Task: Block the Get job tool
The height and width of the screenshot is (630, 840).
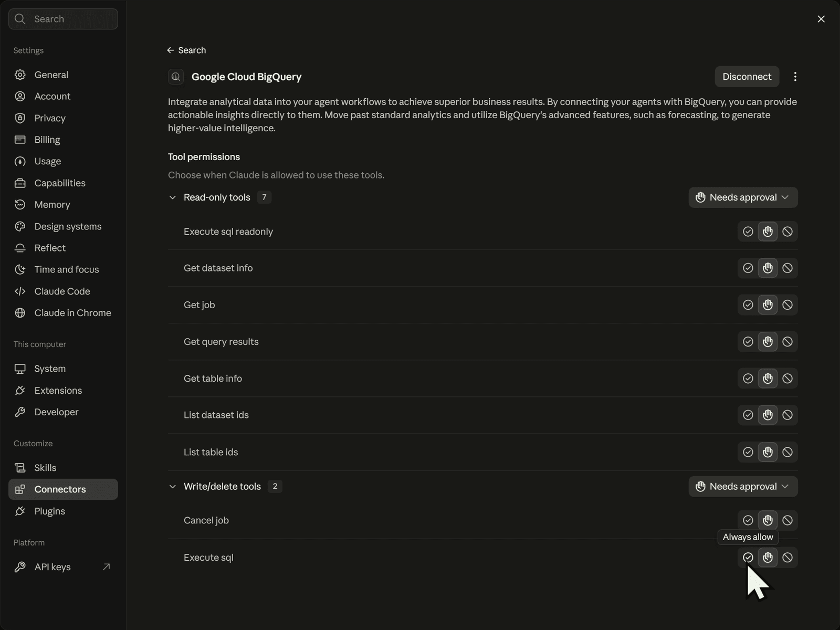Action: (x=787, y=305)
